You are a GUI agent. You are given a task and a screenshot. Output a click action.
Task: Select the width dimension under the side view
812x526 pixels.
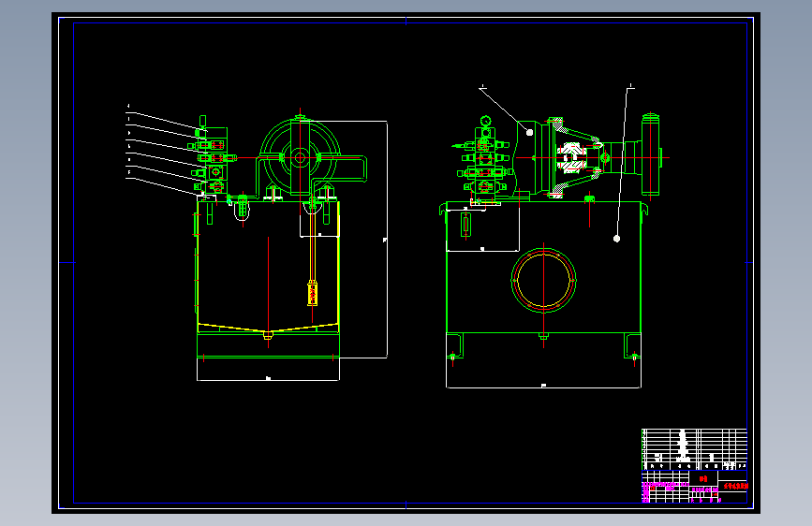coord(268,380)
